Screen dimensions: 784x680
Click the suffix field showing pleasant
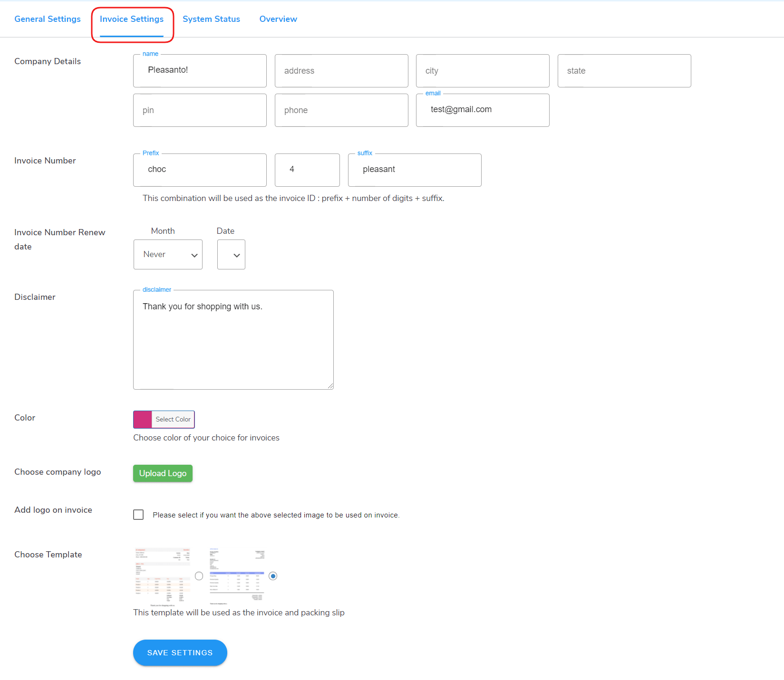point(414,170)
